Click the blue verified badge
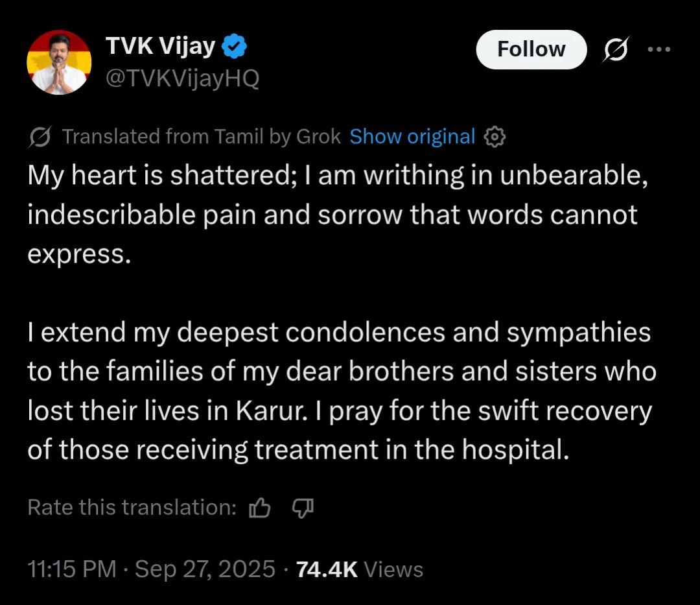The width and height of the screenshot is (700, 605). point(234,47)
